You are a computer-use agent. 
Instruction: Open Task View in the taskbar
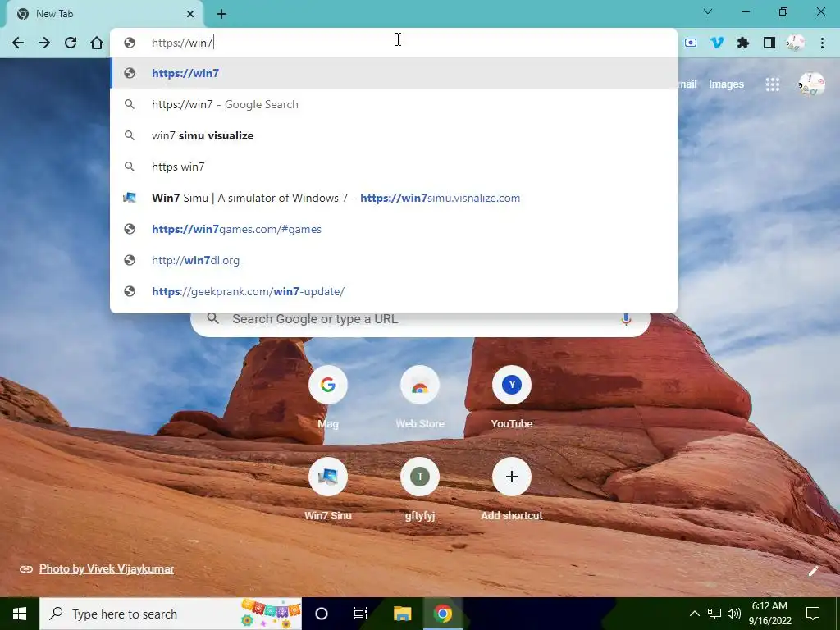361,614
